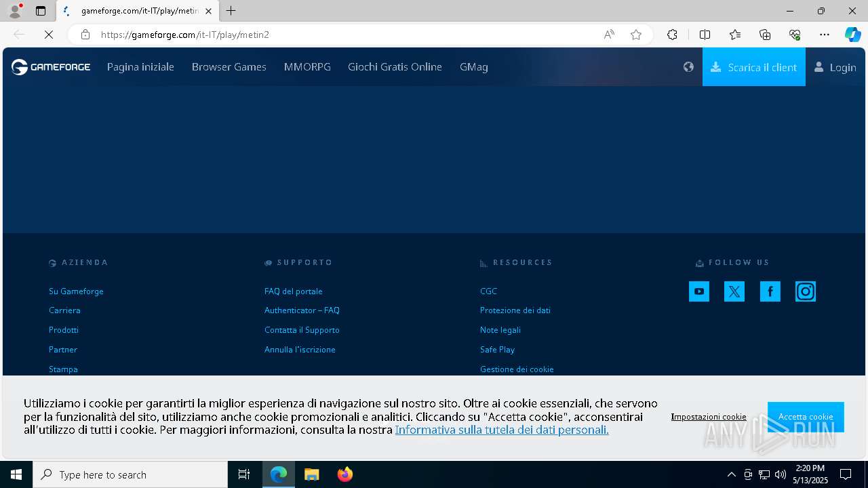Screen dimensions: 868x488
Task: Accept cookies with Accetta cookie
Action: 806,417
